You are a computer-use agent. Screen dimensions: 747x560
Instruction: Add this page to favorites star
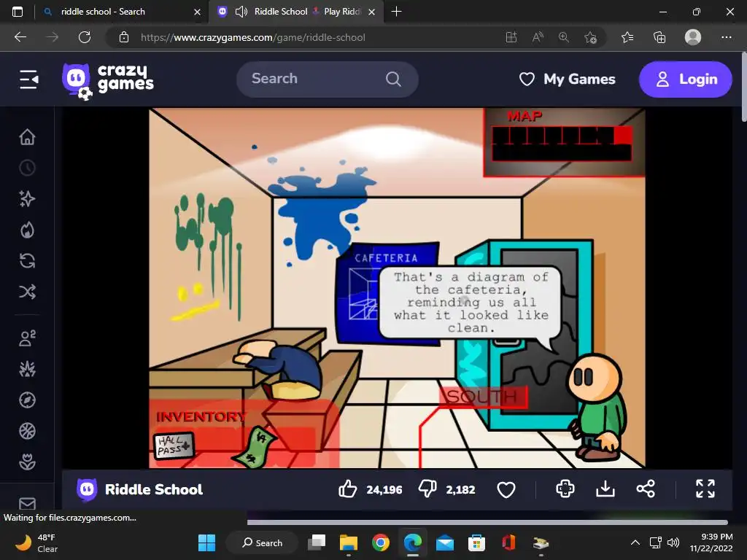click(x=590, y=37)
